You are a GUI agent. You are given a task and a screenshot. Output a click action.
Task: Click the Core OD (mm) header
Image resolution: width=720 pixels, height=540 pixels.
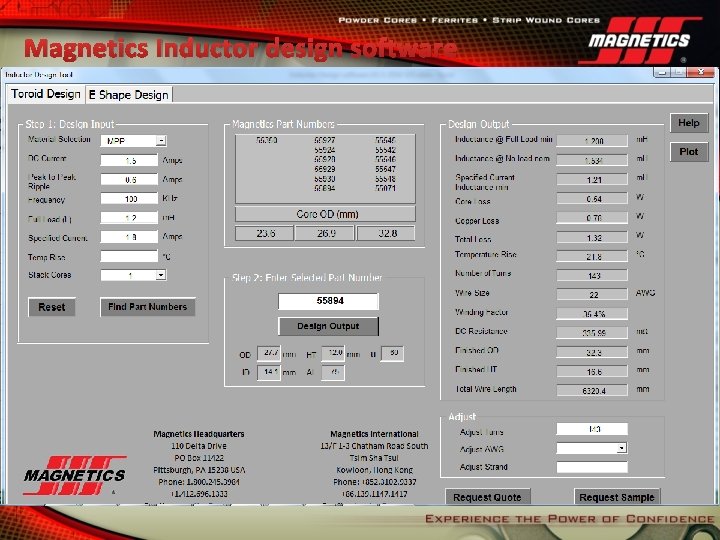(325, 214)
